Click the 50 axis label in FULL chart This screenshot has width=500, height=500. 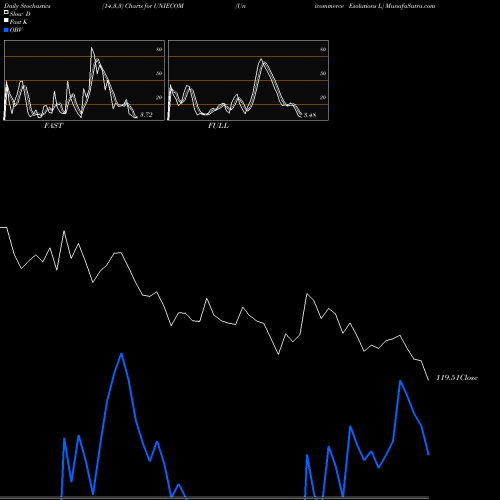click(323, 73)
